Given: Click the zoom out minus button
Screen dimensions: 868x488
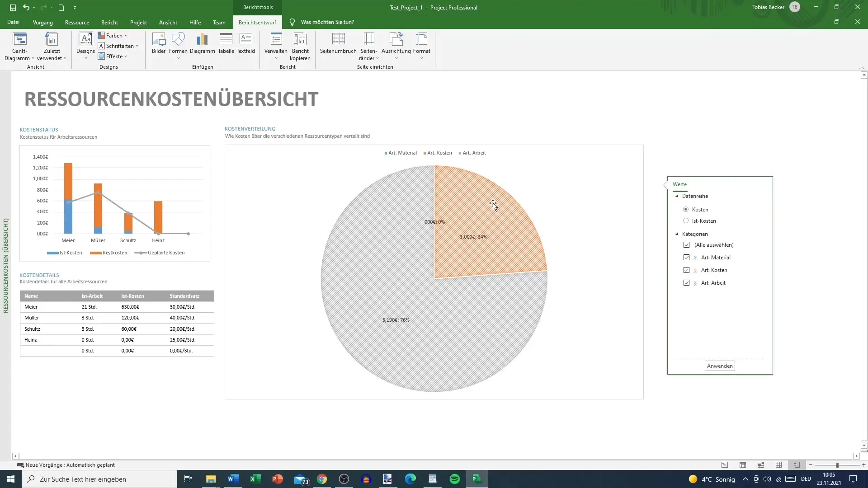Looking at the screenshot, I should point(811,465).
